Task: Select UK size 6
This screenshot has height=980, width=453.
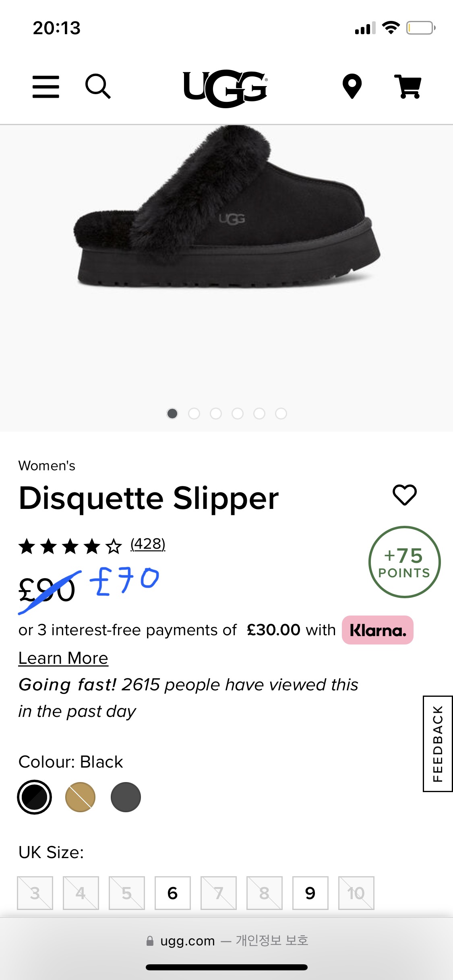Action: [173, 893]
